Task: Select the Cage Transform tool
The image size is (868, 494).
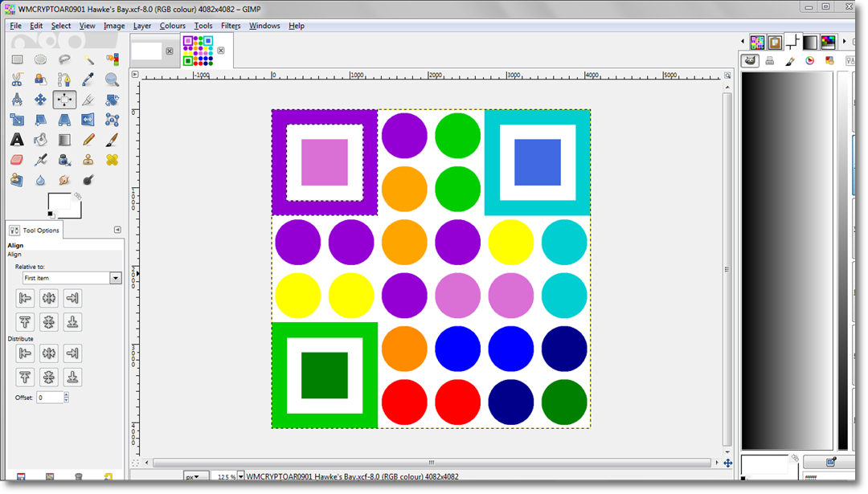Action: click(112, 120)
